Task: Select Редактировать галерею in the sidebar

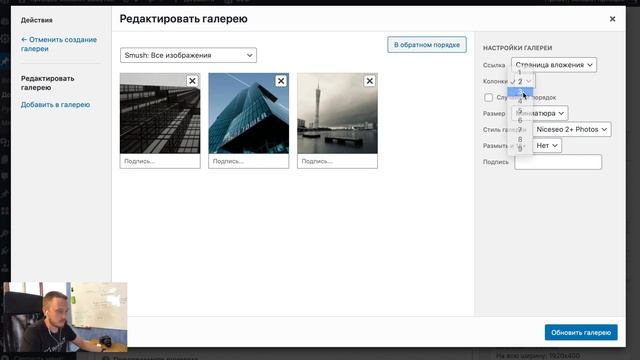Action: tap(47, 83)
